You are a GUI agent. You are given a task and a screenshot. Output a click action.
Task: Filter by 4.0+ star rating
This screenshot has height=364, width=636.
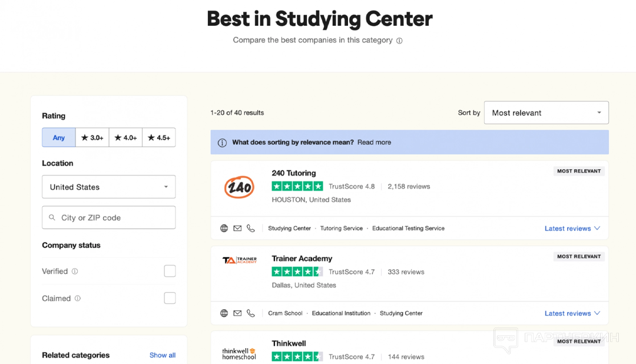click(x=125, y=137)
